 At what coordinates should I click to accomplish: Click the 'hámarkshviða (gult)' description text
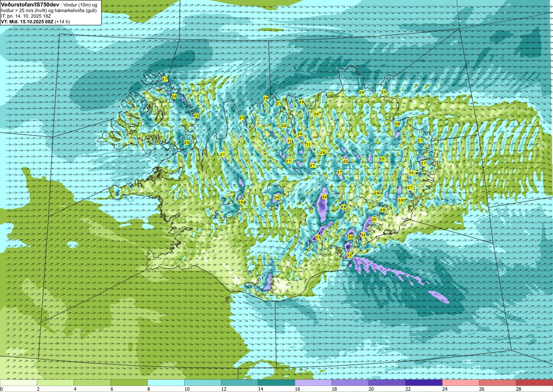pyautogui.click(x=75, y=10)
